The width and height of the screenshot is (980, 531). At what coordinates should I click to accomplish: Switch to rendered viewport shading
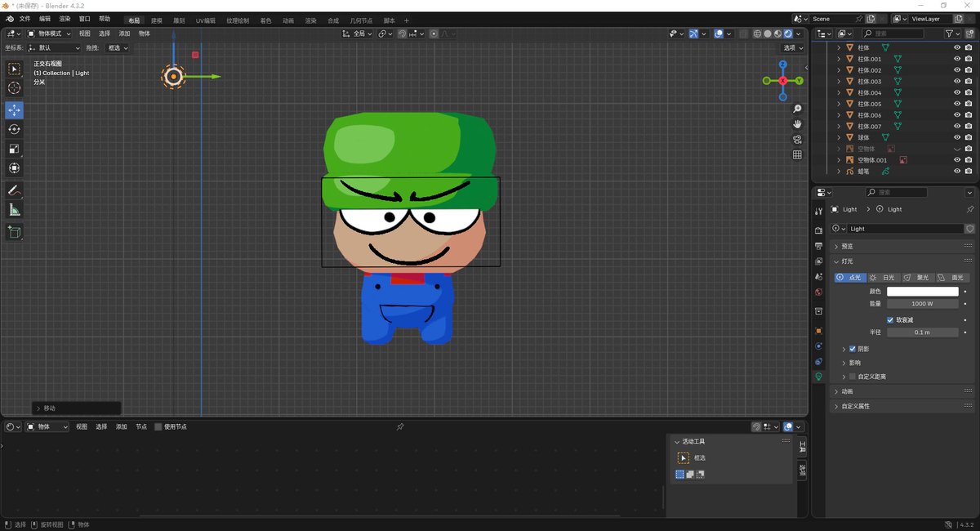point(788,33)
